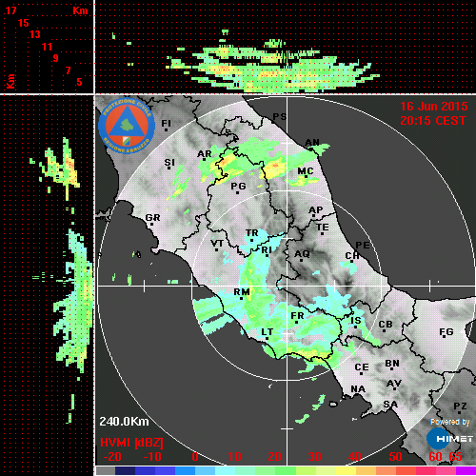
Task: Click the AN city marker on the coast
Action: [312, 142]
